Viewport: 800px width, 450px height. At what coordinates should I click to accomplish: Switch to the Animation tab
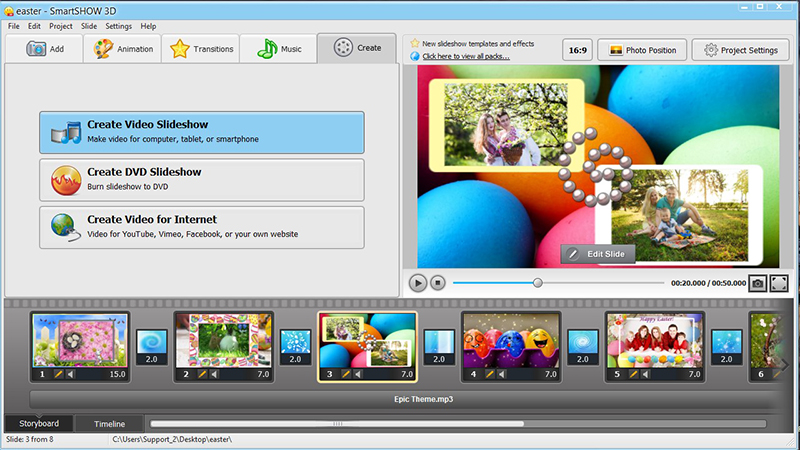[123, 49]
